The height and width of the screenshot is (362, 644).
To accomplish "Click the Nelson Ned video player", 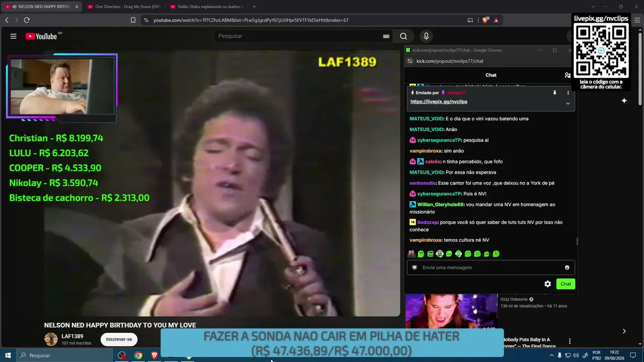I will tap(222, 183).
